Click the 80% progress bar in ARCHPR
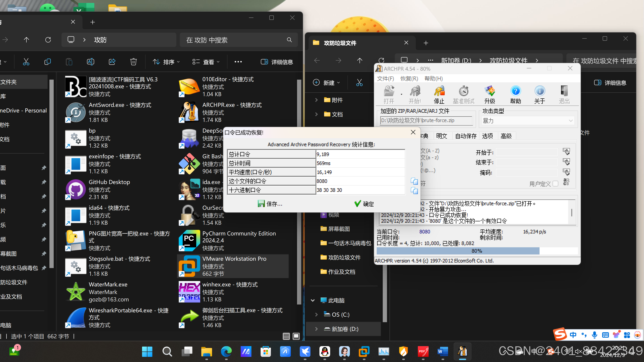 477,251
